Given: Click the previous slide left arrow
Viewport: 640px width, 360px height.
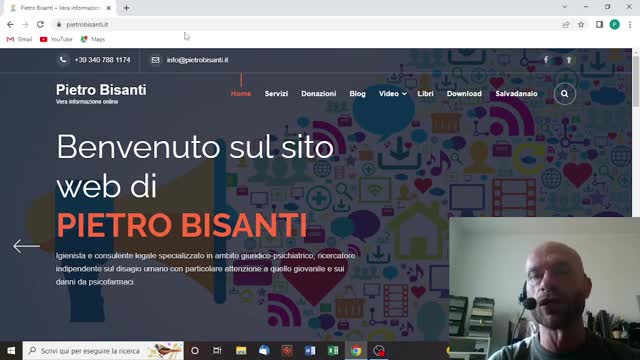Looking at the screenshot, I should tap(27, 246).
